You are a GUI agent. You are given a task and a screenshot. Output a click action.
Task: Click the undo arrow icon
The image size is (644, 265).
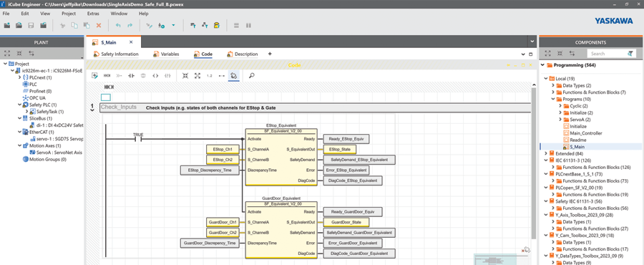118,25
